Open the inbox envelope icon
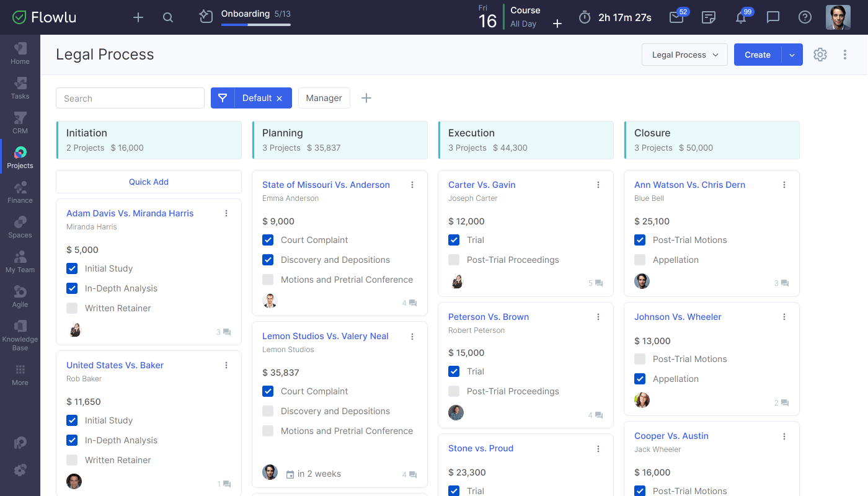The height and width of the screenshot is (496, 868). click(676, 17)
